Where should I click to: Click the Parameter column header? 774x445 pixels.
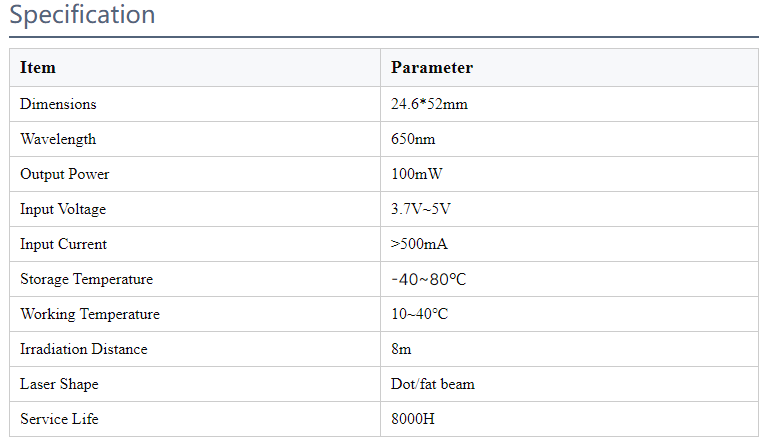(x=432, y=68)
